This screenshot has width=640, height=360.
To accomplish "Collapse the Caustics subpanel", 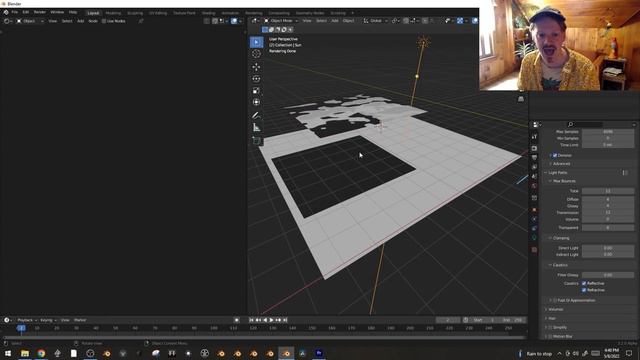I will coord(550,265).
